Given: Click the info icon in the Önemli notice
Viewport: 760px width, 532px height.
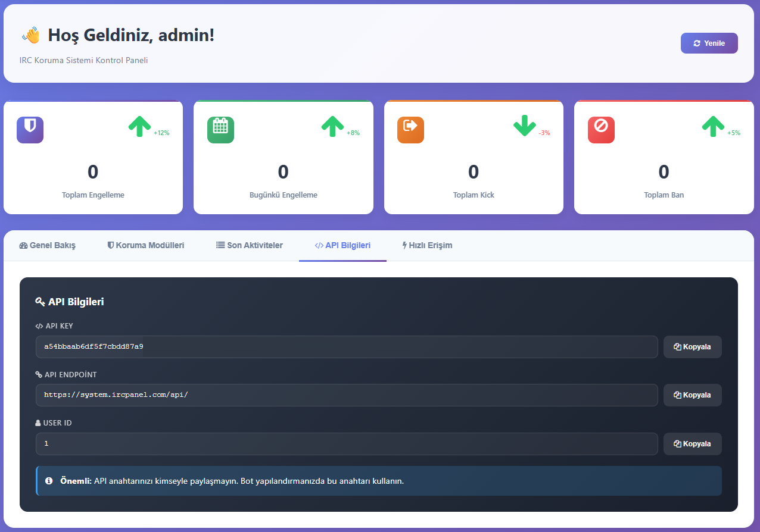Looking at the screenshot, I should tap(49, 481).
